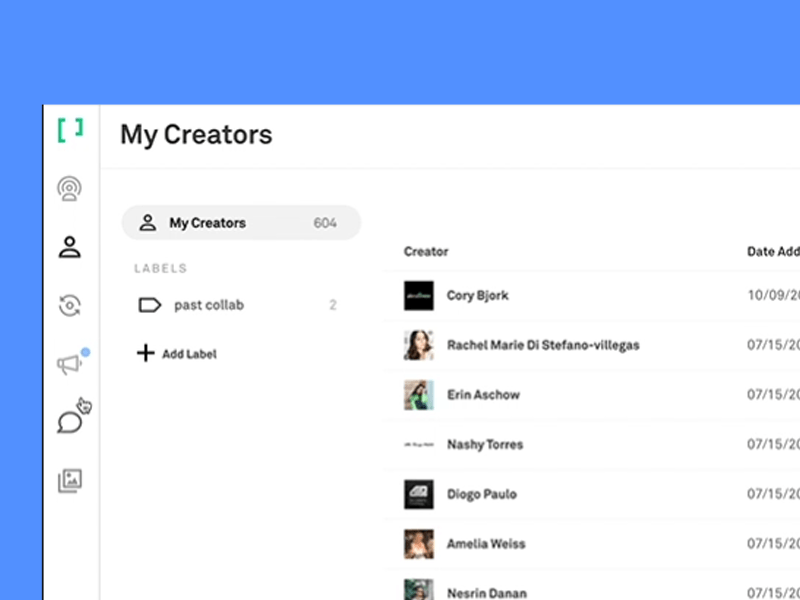This screenshot has height=600, width=800.
Task: Open the discovery radar icon in sidebar
Action: click(69, 188)
